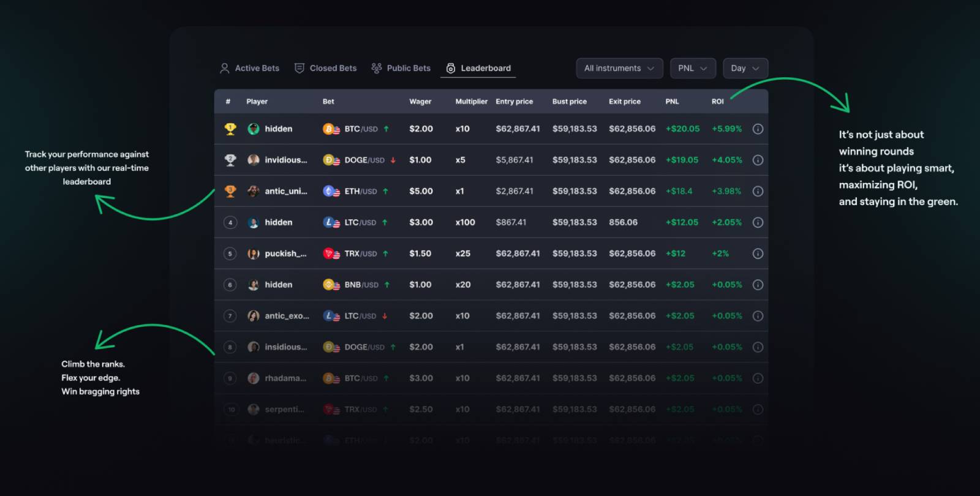This screenshot has width=980, height=496.
Task: Select the Leaderboard tab
Action: 478,68
